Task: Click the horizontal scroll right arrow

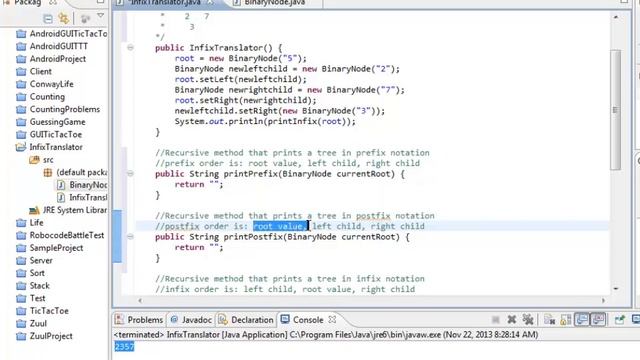Action: (x=603, y=300)
